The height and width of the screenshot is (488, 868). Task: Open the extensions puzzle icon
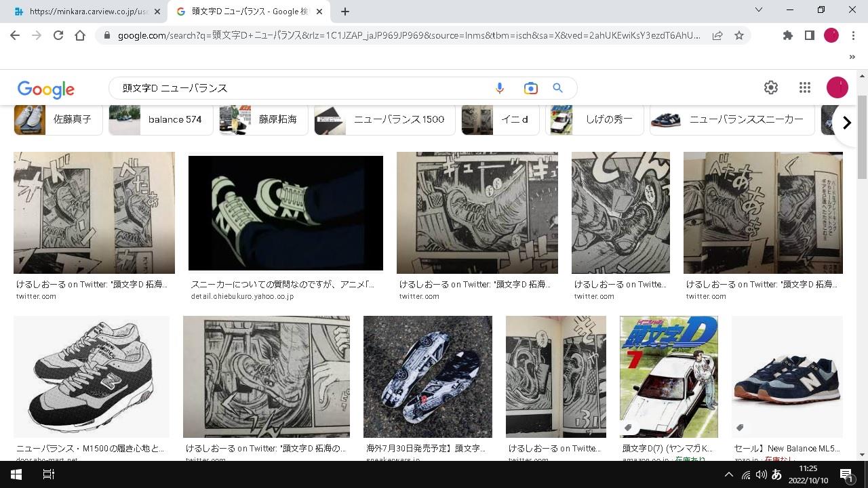(x=787, y=35)
